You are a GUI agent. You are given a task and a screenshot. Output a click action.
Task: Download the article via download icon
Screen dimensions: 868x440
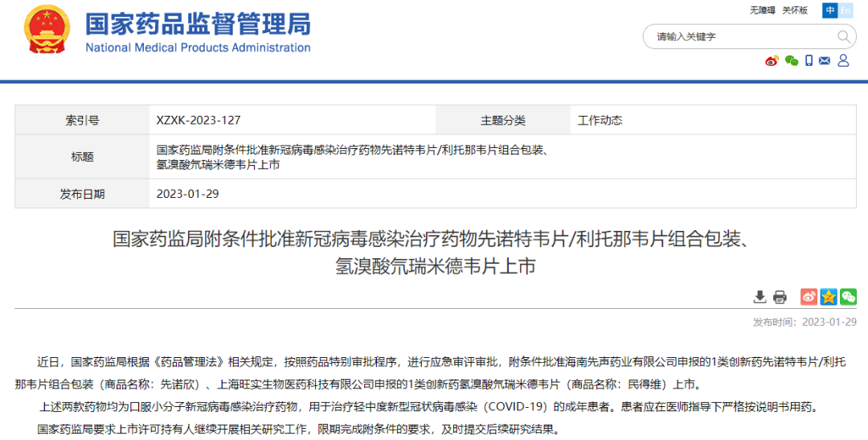coord(760,297)
